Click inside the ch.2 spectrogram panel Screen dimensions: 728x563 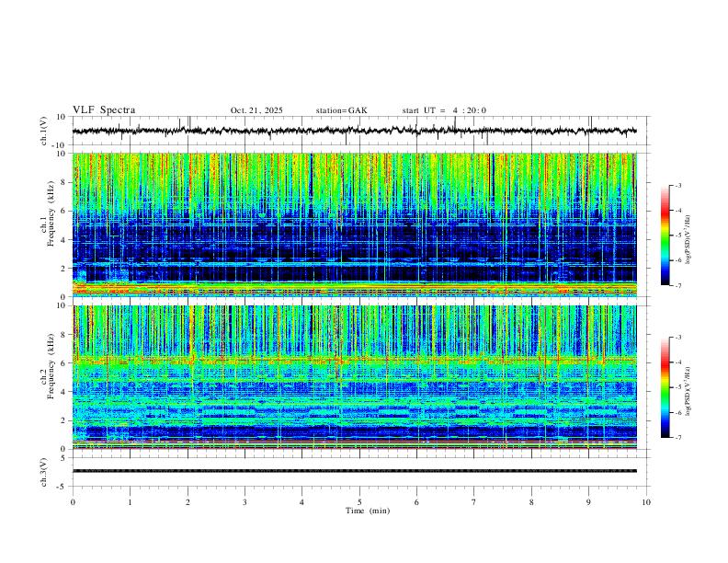[x=355, y=377]
